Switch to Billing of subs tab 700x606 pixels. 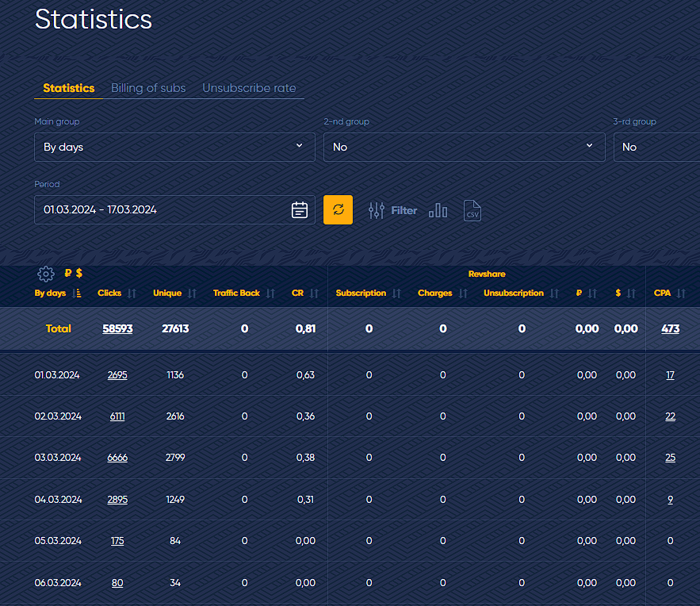click(x=148, y=88)
